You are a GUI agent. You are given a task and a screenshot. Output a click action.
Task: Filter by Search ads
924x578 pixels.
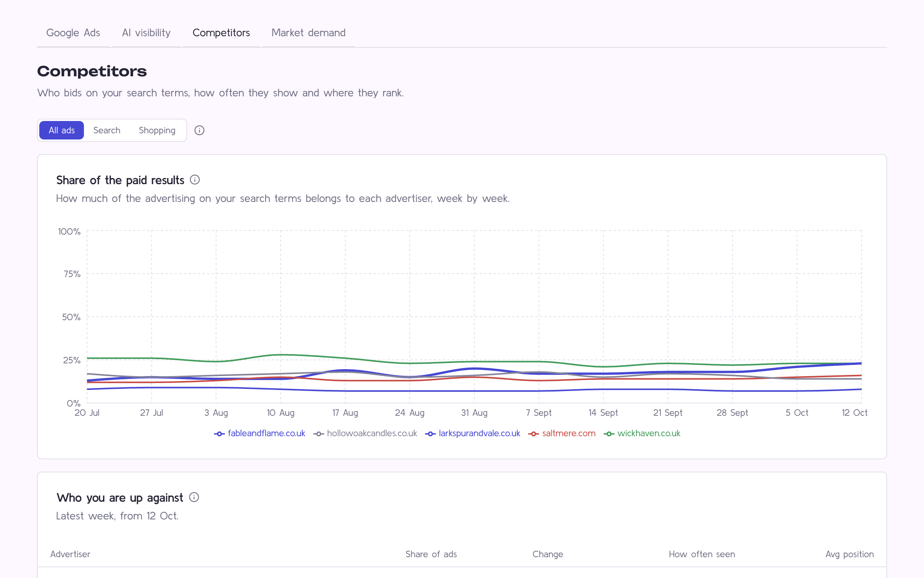click(107, 130)
